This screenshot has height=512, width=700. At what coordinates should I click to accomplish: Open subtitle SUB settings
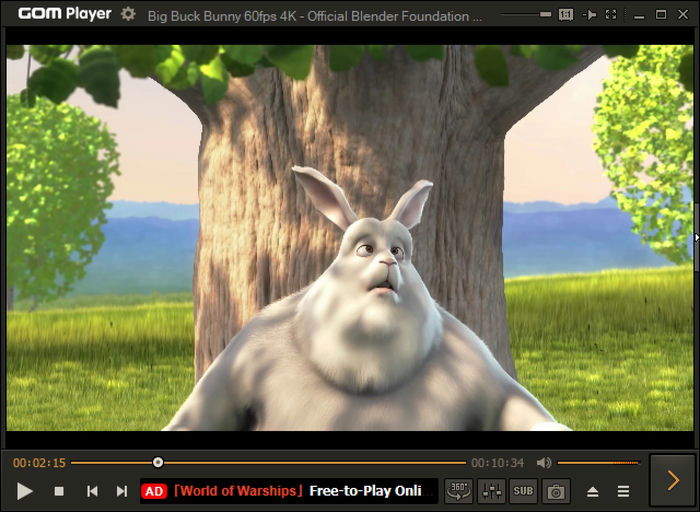[523, 491]
